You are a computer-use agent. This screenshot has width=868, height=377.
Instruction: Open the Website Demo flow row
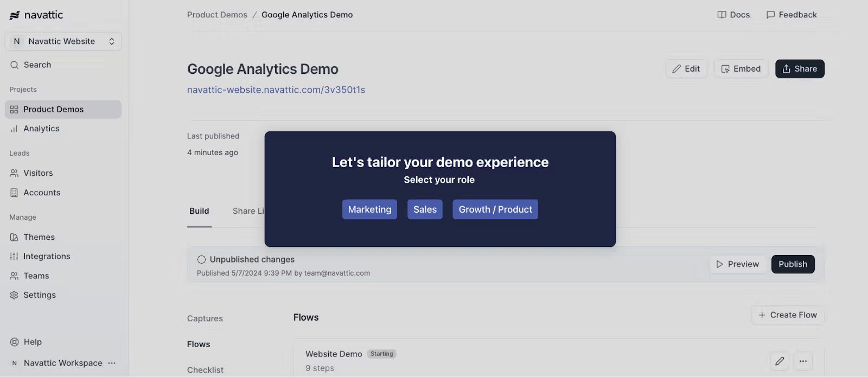(559, 359)
